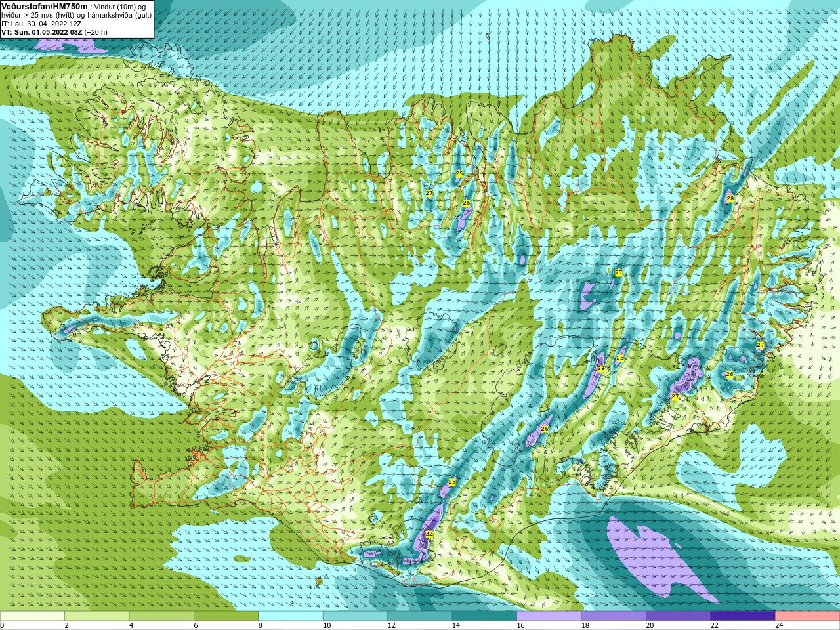This screenshot has width=840, height=630.
Task: Select the 'VT: Sun. 01.05.2022 08Z (+20 h)' line
Action: [x=54, y=32]
